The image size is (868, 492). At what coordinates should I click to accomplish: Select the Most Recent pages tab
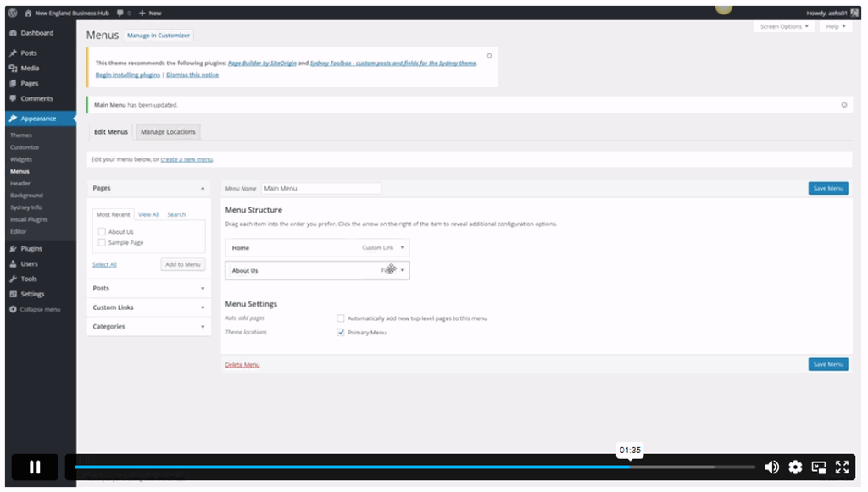(x=113, y=214)
